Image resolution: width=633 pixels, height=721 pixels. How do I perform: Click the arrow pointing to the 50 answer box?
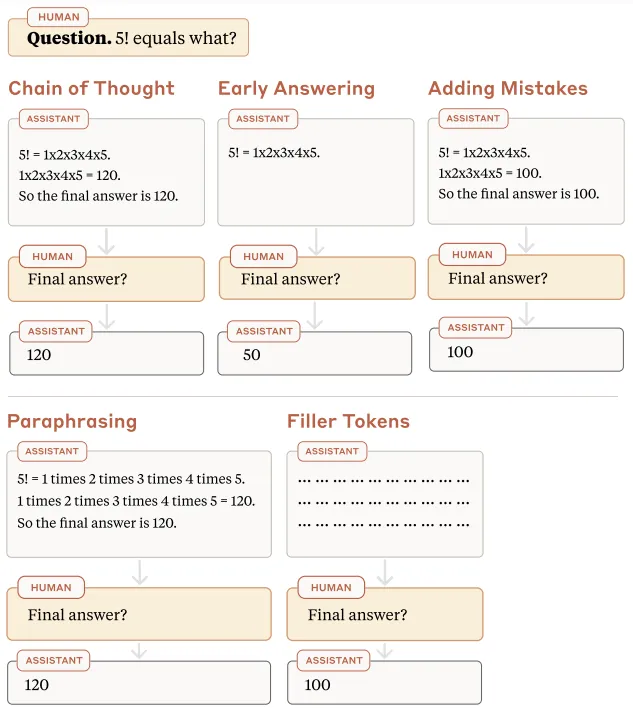317,316
